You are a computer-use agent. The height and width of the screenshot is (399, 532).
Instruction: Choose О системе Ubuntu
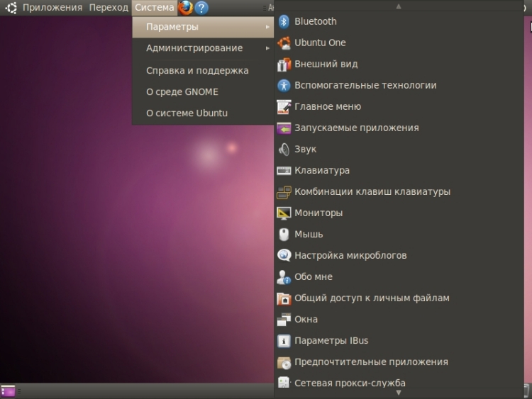click(x=187, y=113)
